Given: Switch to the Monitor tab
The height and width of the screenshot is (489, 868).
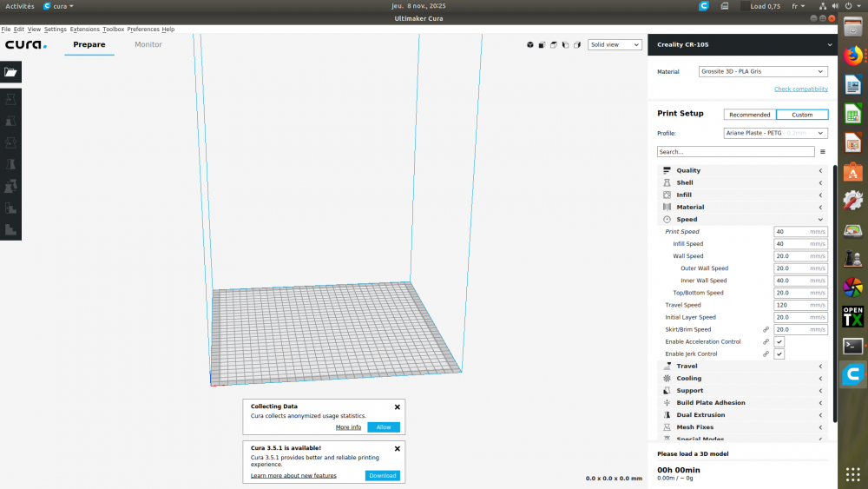Looking at the screenshot, I should click(148, 45).
